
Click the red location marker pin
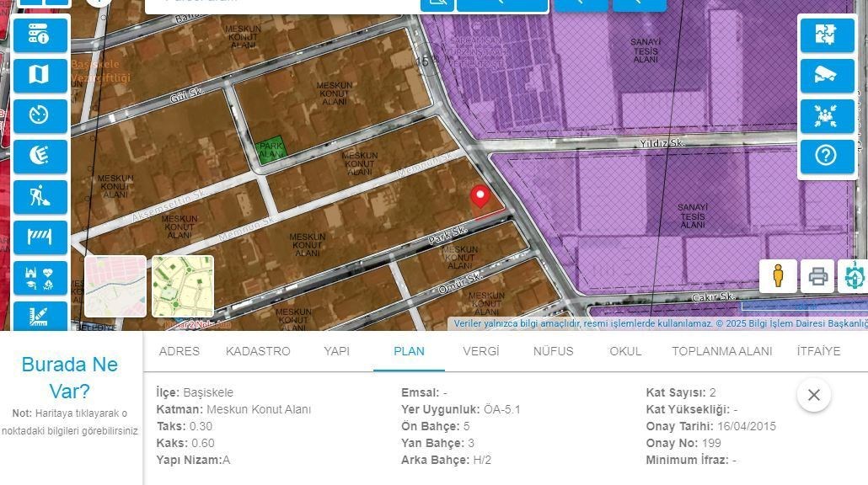480,197
